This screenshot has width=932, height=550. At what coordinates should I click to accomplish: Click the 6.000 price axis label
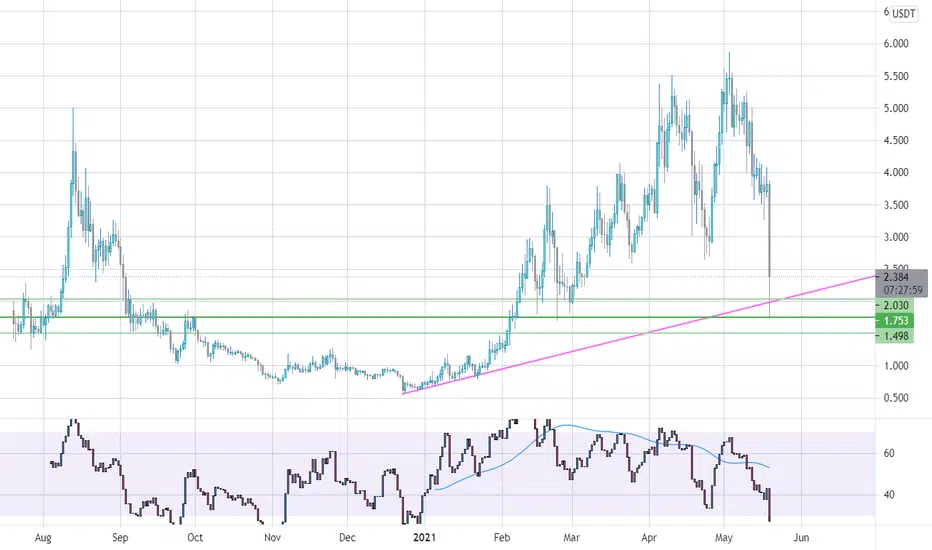pyautogui.click(x=896, y=43)
